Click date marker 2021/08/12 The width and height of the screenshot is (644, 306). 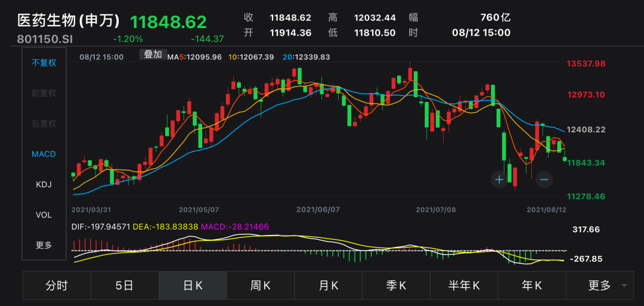coord(547,209)
